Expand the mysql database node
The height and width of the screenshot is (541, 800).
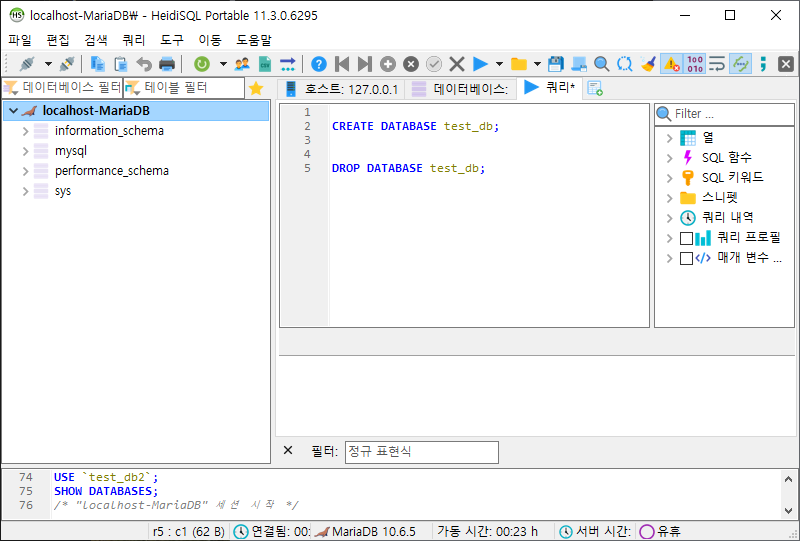(25, 151)
